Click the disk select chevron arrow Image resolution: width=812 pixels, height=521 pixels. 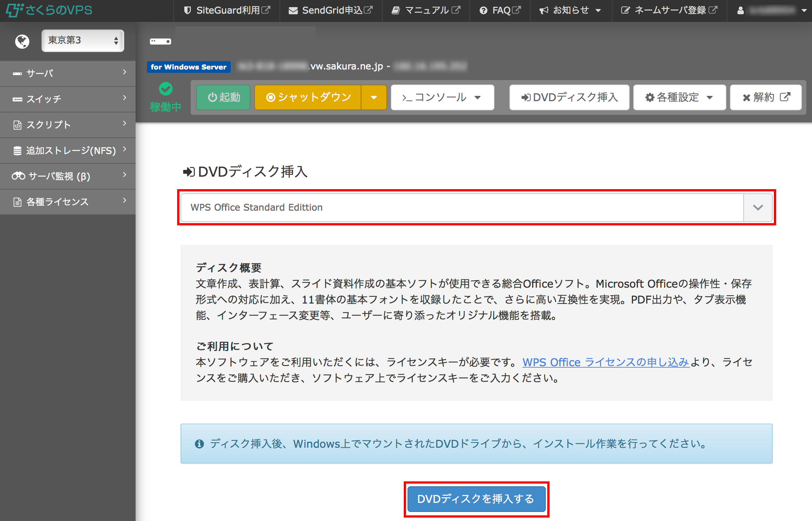(758, 207)
